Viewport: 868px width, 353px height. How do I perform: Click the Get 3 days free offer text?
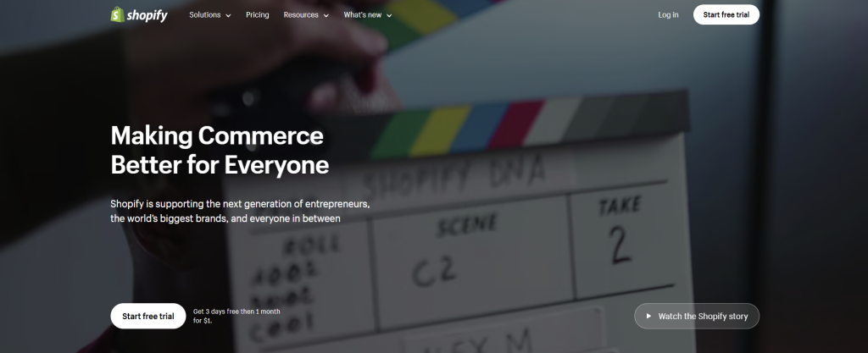click(x=236, y=316)
